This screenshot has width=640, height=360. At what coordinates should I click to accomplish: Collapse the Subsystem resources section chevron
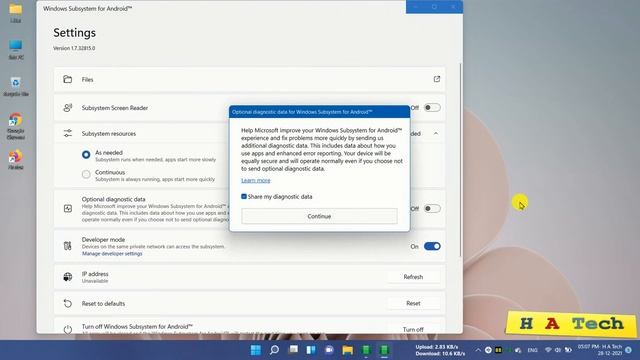point(436,133)
